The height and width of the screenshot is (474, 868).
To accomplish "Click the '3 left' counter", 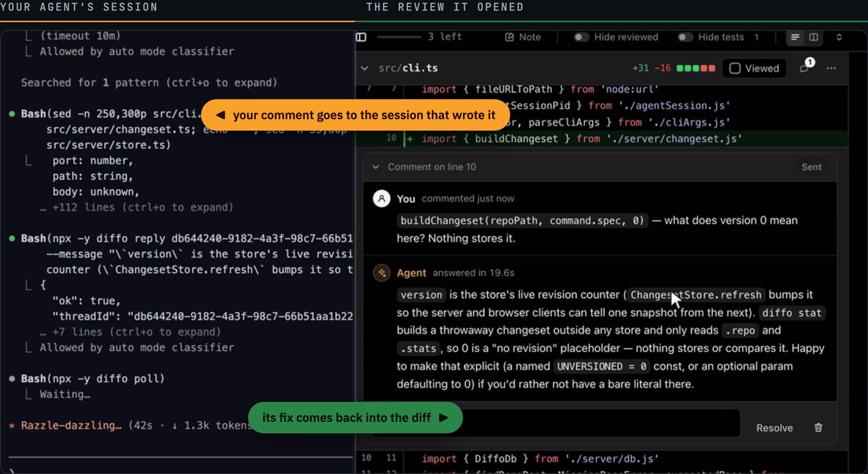I will [x=445, y=37].
